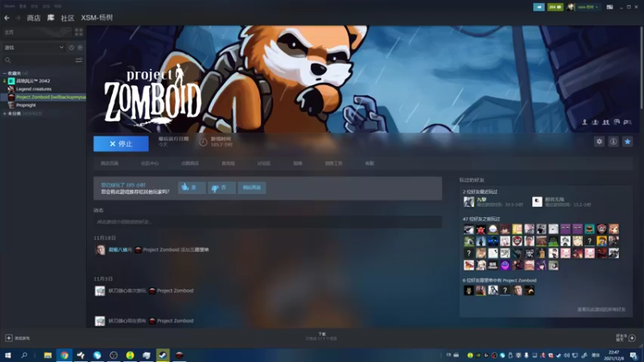Image resolution: width=644 pixels, height=362 pixels.
Task: Open the XSM-杨树 profile tab
Action: tap(97, 18)
